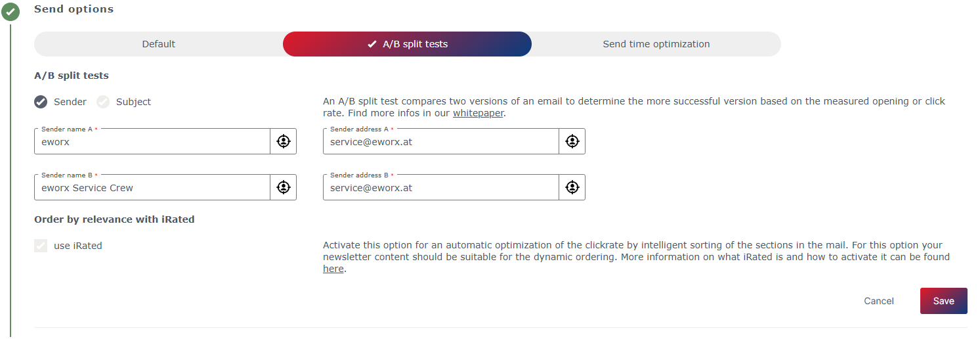Focus the Sender address A field
Viewport: 980px width, 339px height.
(x=441, y=142)
